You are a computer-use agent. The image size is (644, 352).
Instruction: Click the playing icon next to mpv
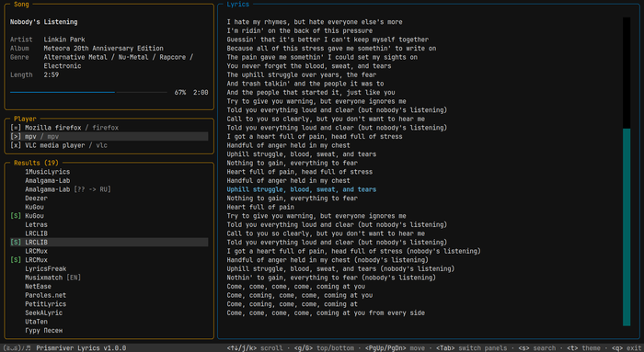(16, 137)
